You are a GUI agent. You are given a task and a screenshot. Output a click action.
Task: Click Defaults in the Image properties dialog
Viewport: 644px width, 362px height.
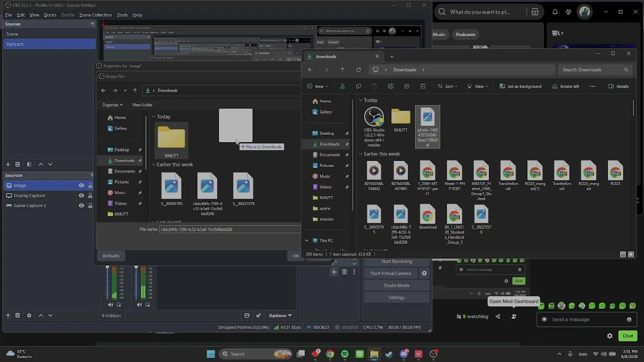[x=111, y=256]
